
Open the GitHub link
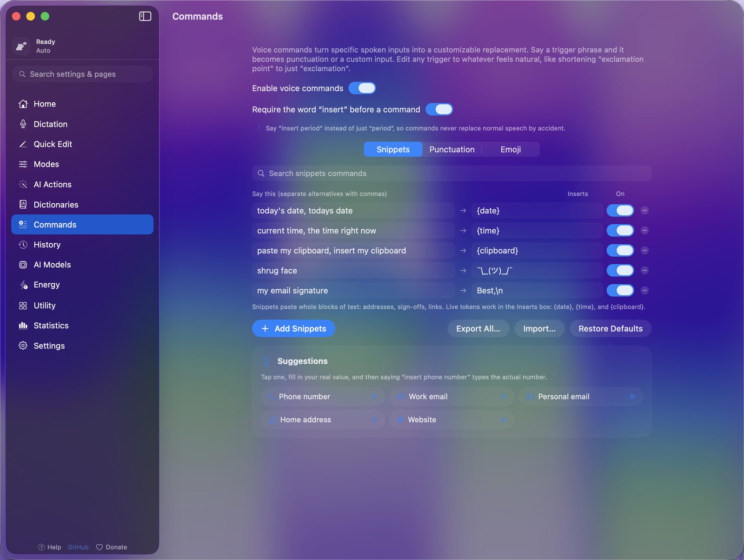(78, 547)
